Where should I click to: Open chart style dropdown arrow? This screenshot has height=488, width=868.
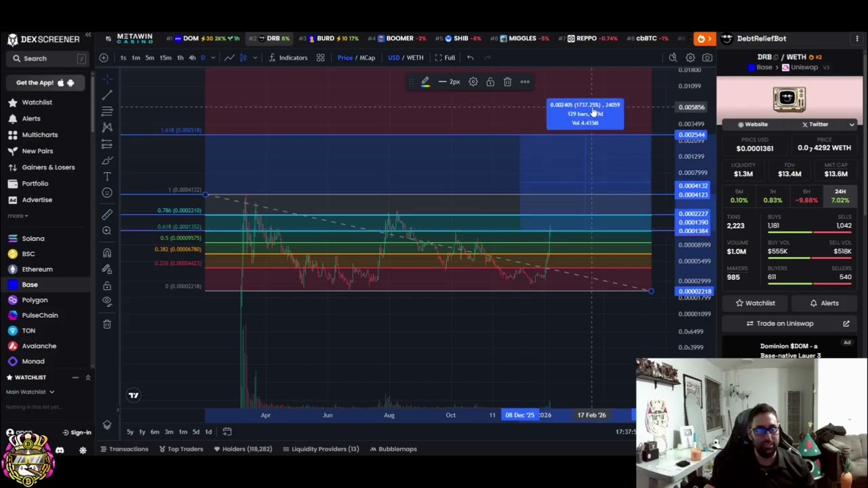255,58
